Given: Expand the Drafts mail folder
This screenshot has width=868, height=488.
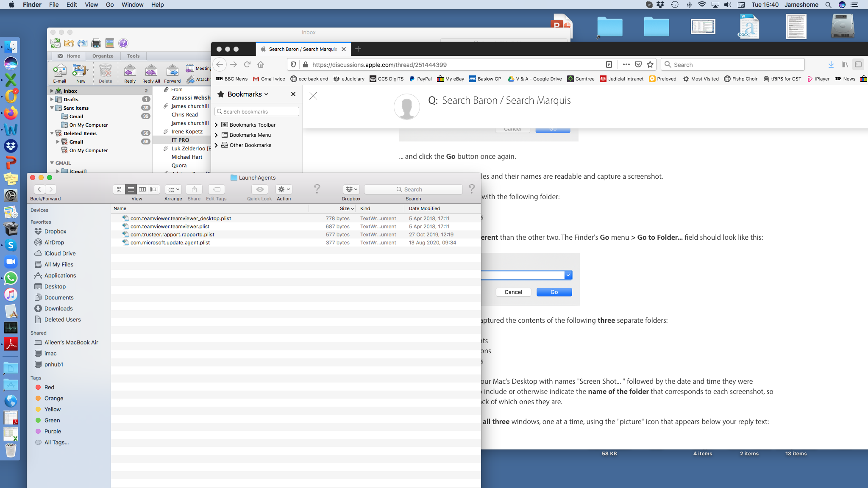Looking at the screenshot, I should tap(52, 99).
